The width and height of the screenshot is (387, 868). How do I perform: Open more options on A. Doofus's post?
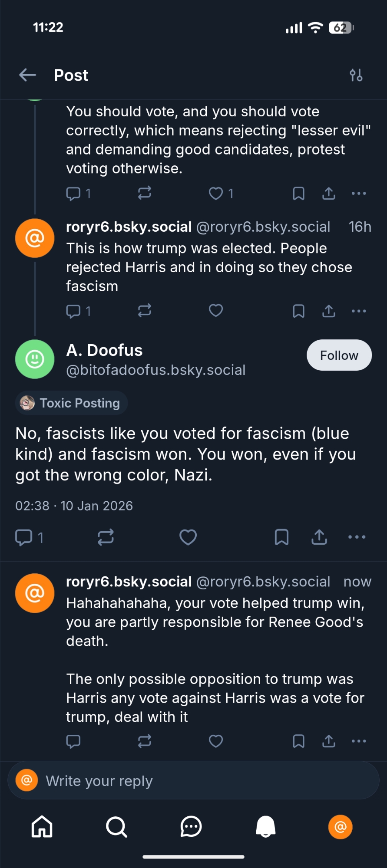pyautogui.click(x=357, y=537)
